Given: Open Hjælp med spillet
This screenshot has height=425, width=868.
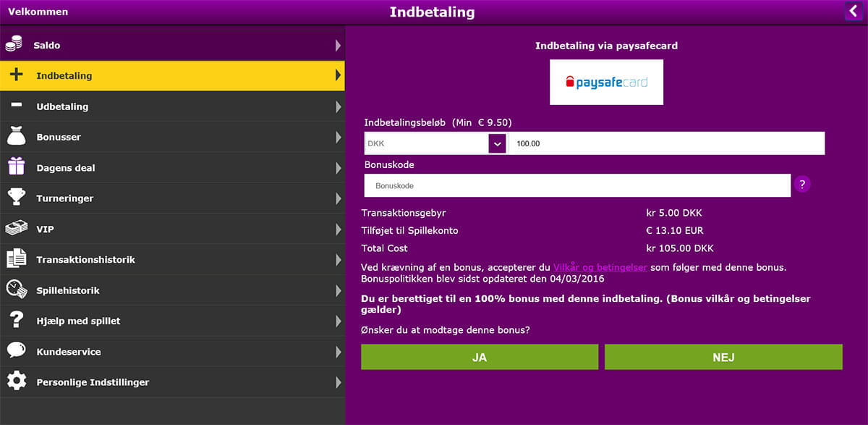Looking at the screenshot, I should (x=172, y=321).
